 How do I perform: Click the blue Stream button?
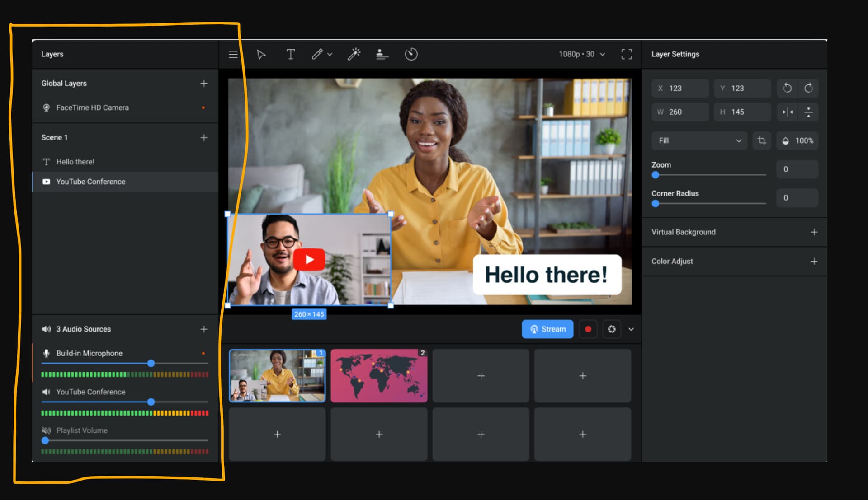coord(547,329)
